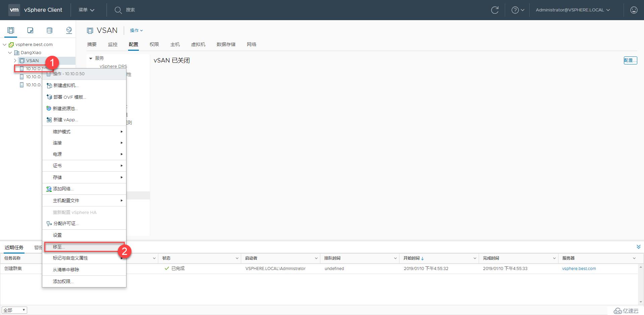Open the 菜单 dropdown in the top bar
This screenshot has height=315, width=644.
[x=86, y=10]
